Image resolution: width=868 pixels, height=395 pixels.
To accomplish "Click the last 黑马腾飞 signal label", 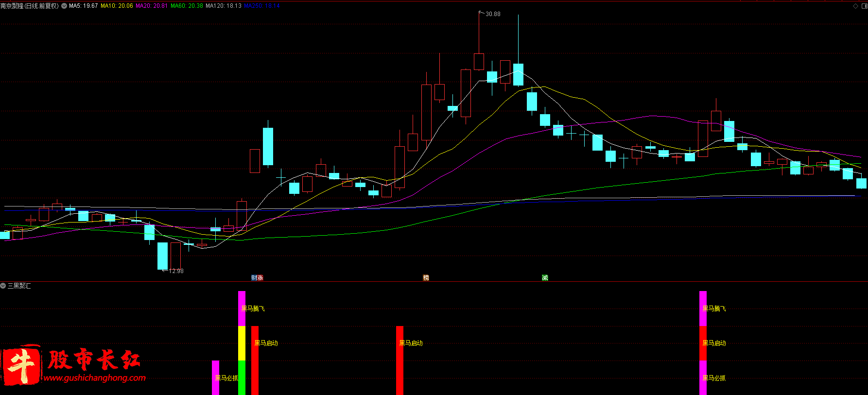I will 714,309.
